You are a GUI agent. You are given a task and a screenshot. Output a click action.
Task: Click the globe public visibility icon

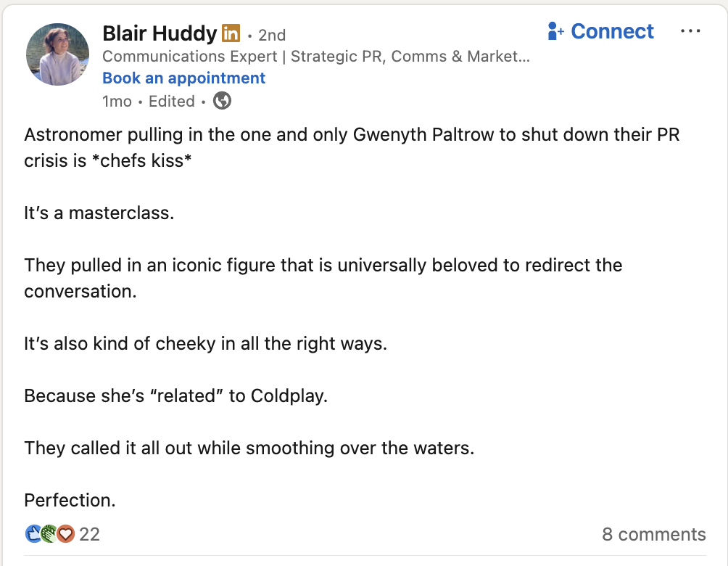[x=222, y=102]
